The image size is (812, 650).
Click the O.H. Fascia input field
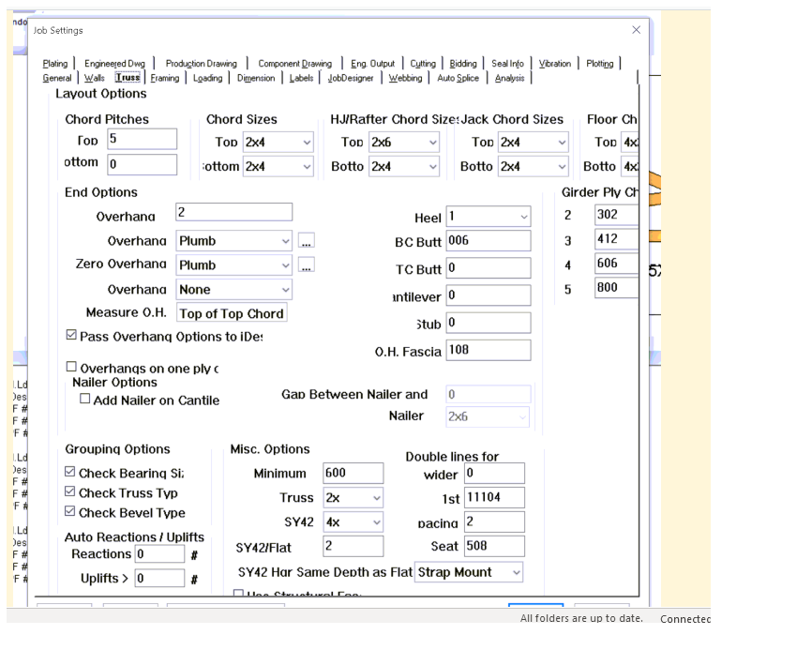488,351
